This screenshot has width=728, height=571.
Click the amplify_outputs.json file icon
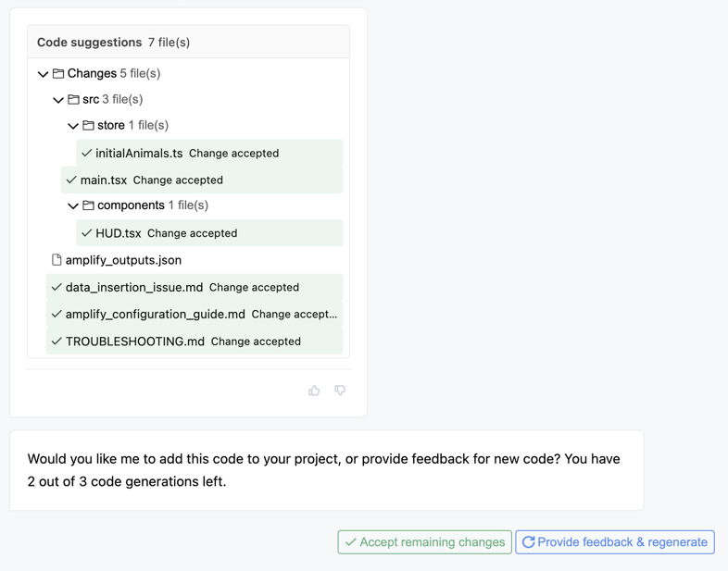(x=56, y=260)
